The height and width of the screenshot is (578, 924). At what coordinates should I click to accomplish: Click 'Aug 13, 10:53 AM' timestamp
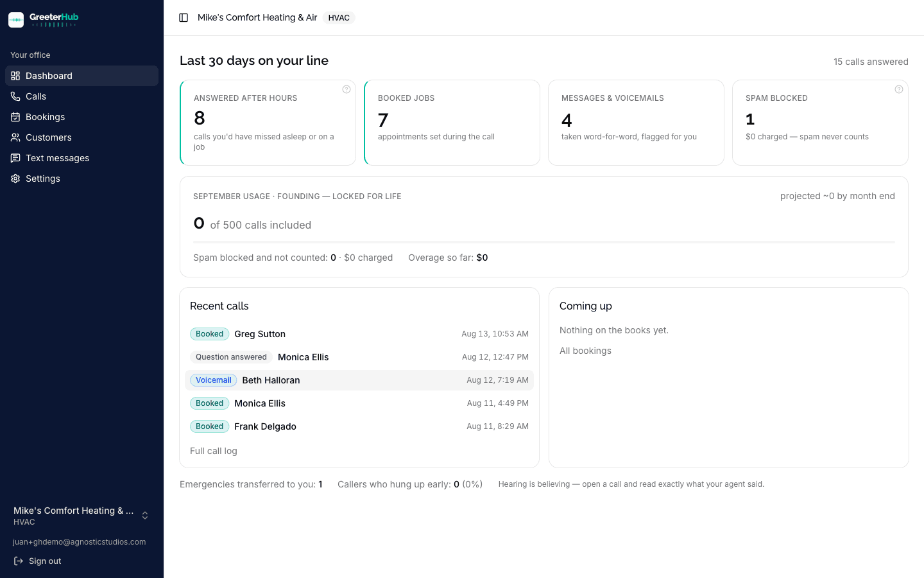(x=495, y=334)
